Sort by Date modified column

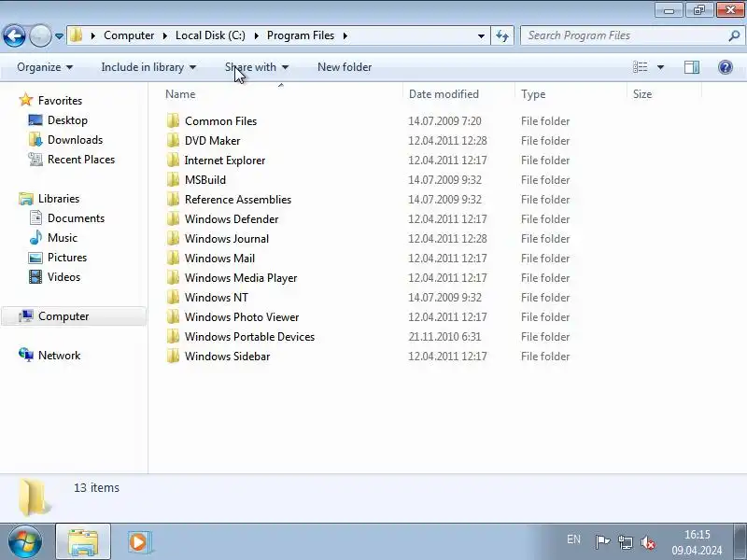point(458,94)
